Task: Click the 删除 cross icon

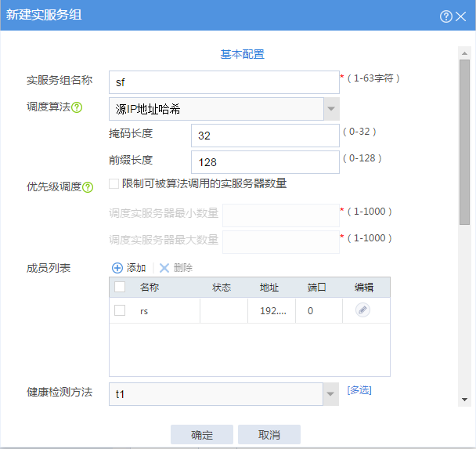Action: [x=164, y=268]
